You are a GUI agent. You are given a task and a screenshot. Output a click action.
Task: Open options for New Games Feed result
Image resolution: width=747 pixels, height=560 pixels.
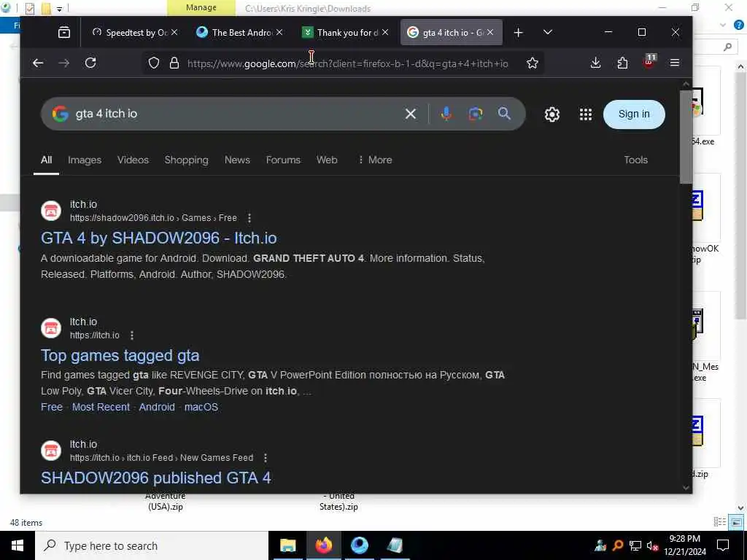[x=266, y=458]
